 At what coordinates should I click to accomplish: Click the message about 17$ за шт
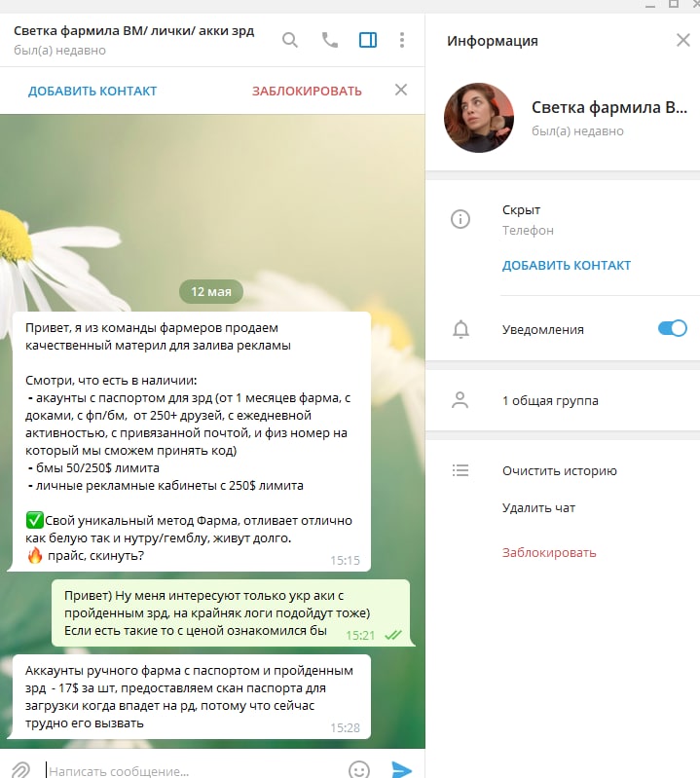point(192,696)
